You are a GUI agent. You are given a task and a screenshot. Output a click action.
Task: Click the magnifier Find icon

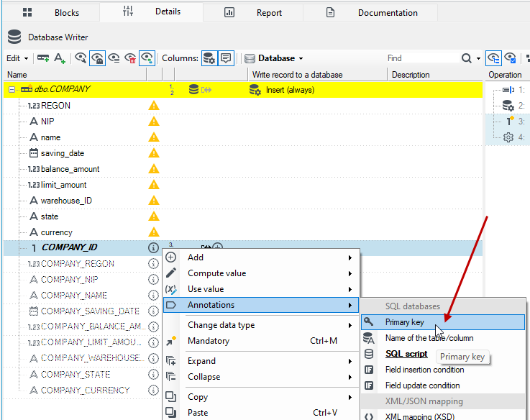pos(467,58)
